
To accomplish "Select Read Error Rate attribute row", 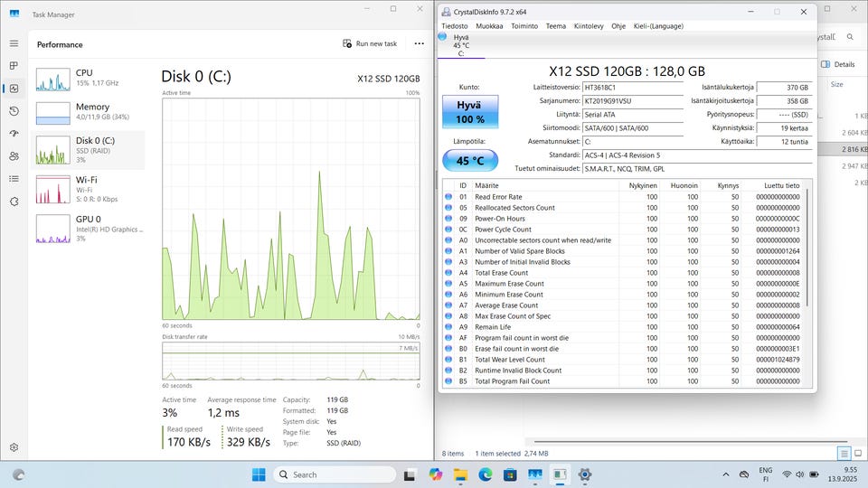I will click(x=623, y=197).
